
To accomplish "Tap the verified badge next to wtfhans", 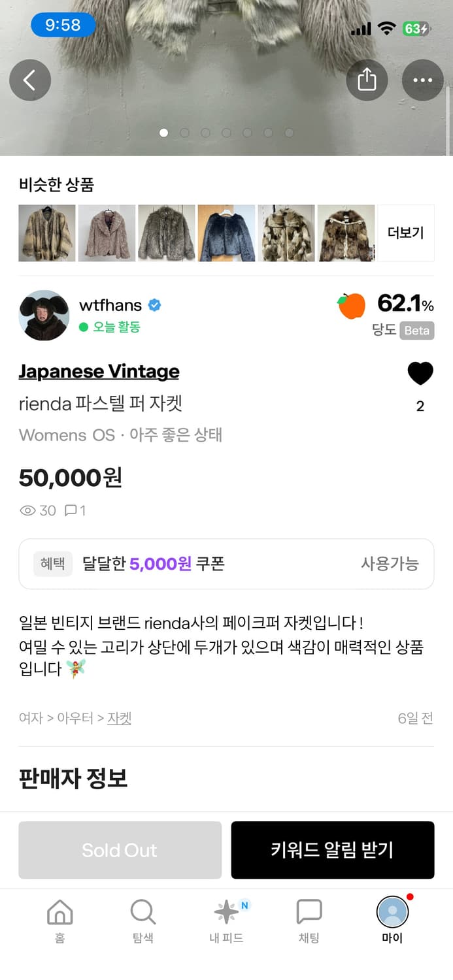I will coord(154,304).
